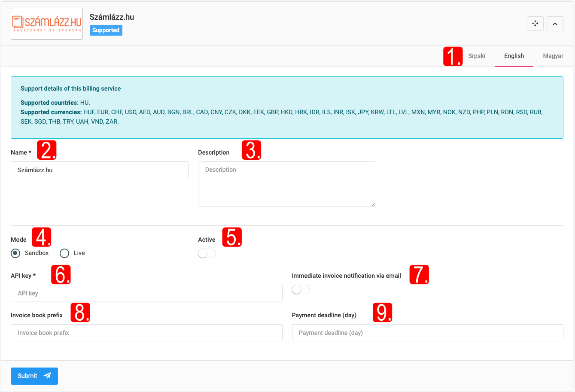Click the blue Supported badge

(106, 30)
